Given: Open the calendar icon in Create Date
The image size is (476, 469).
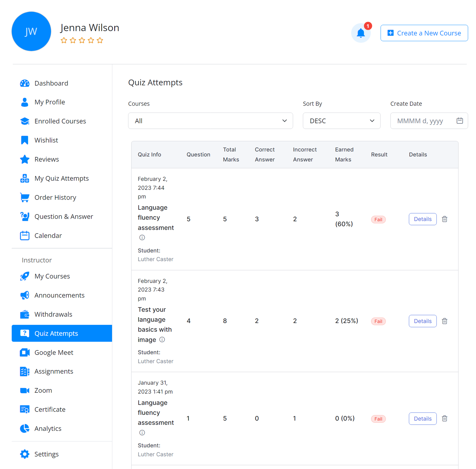Looking at the screenshot, I should (x=460, y=121).
